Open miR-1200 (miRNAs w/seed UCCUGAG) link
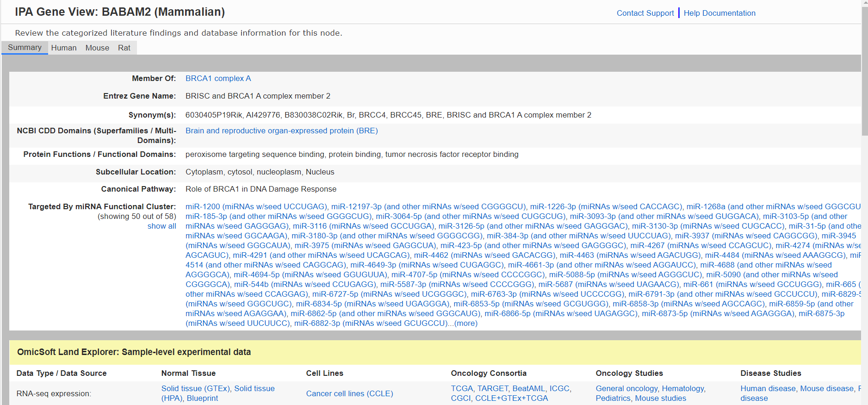 tap(256, 206)
